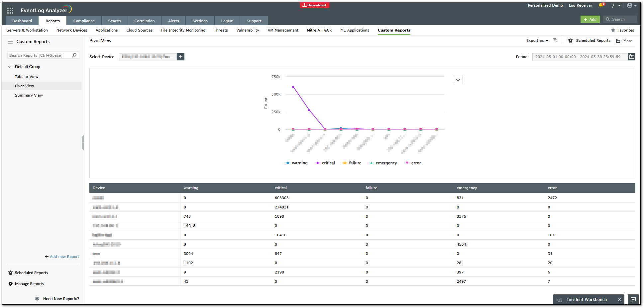Click the Incident Workbench icon
Viewport: 644px width, 308px height.
559,300
